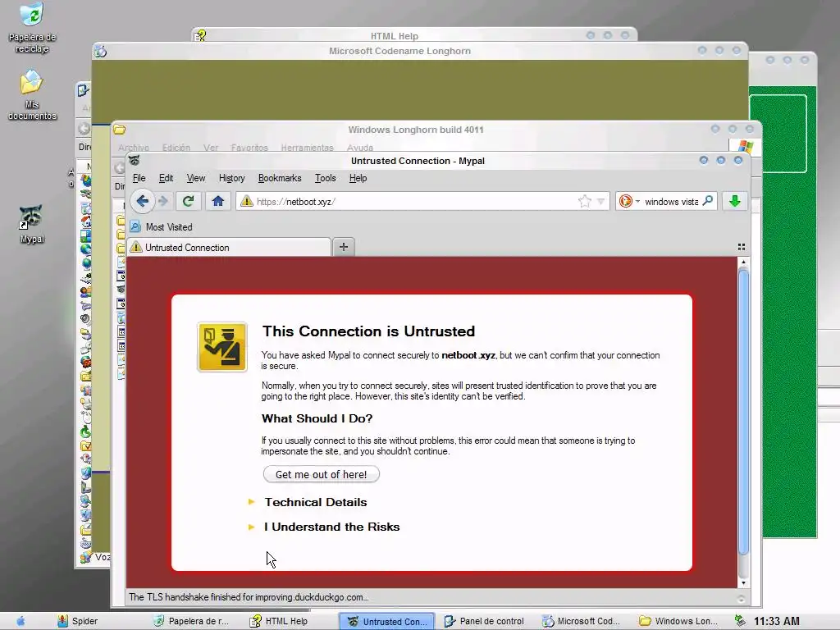Click the search magnifier icon
This screenshot has width=840, height=630.
tap(708, 201)
